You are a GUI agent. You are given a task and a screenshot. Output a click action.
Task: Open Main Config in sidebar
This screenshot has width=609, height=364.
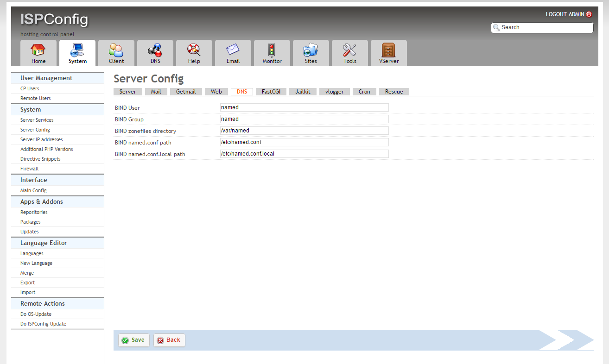[33, 190]
